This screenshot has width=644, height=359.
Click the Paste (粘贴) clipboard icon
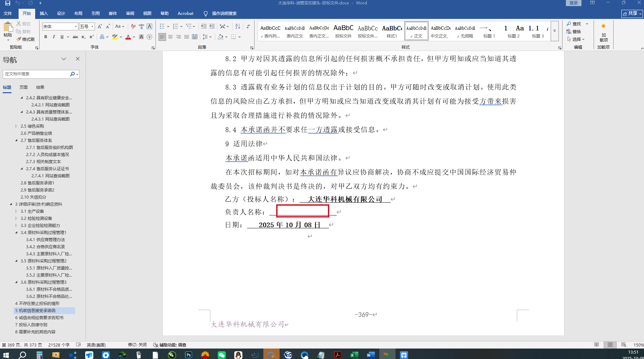point(7,27)
